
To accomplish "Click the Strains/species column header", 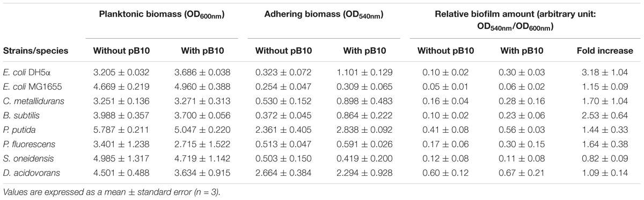I will pos(35,51).
